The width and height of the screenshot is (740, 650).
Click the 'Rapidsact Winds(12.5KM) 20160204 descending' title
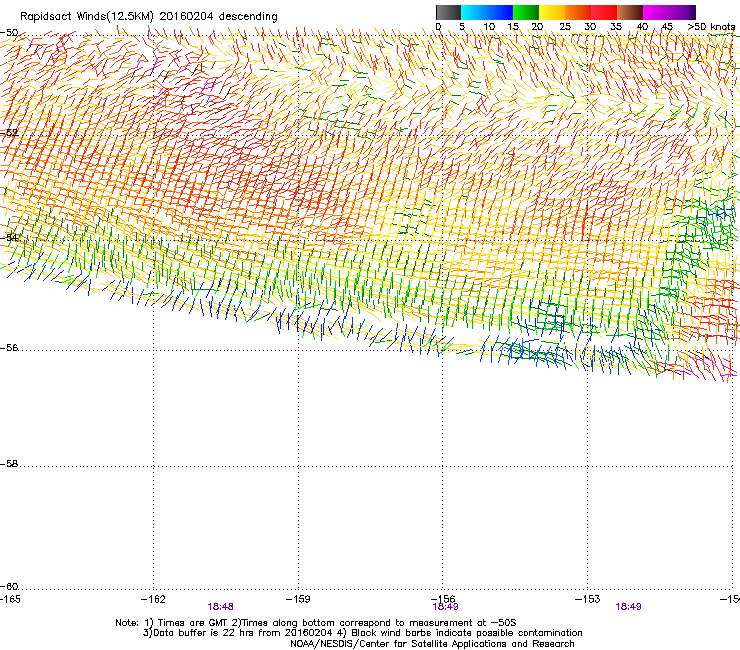click(x=149, y=17)
